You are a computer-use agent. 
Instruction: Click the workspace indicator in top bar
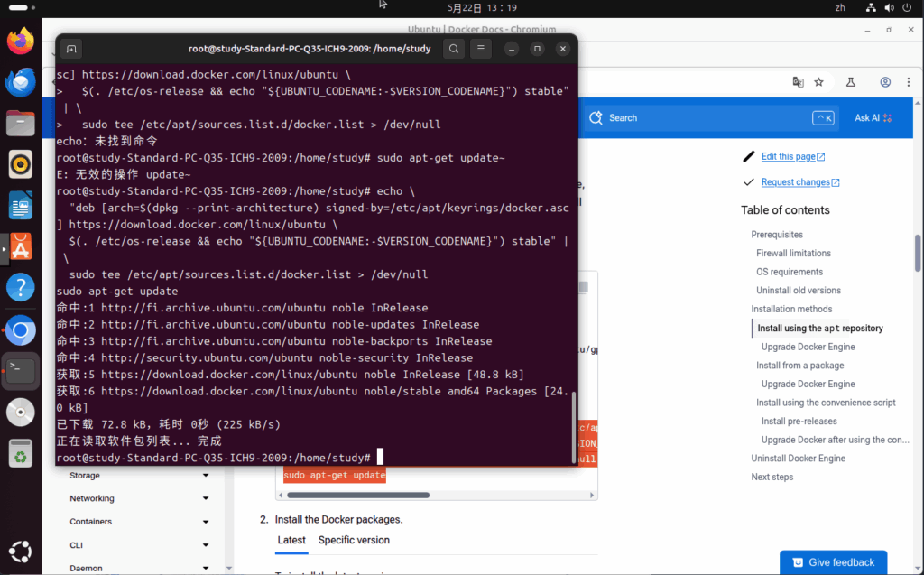tap(22, 7)
